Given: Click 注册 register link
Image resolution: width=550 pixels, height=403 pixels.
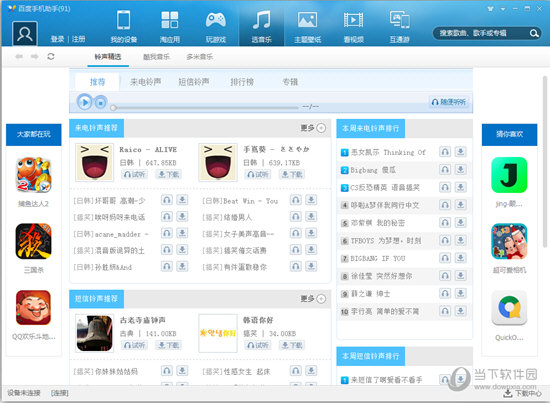Looking at the screenshot, I should (79, 39).
